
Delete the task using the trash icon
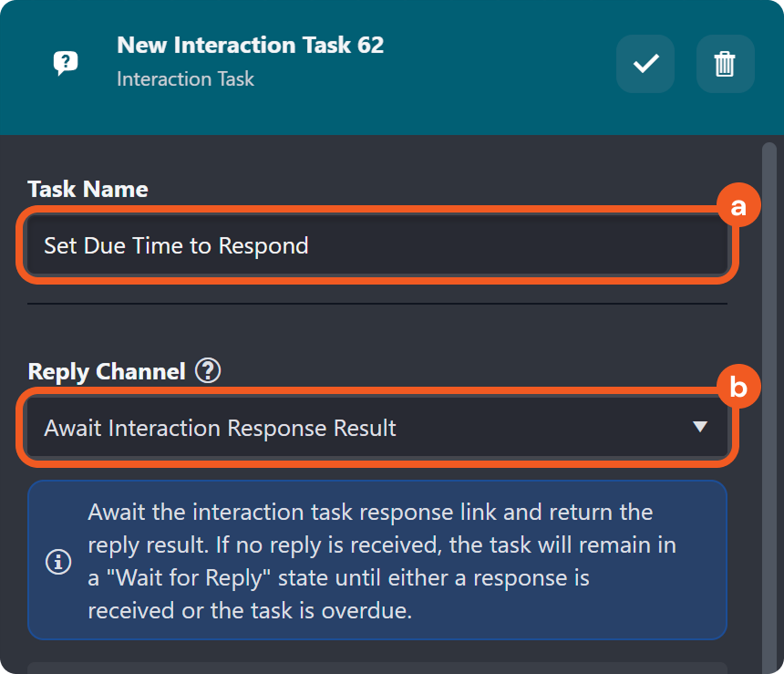pyautogui.click(x=725, y=64)
